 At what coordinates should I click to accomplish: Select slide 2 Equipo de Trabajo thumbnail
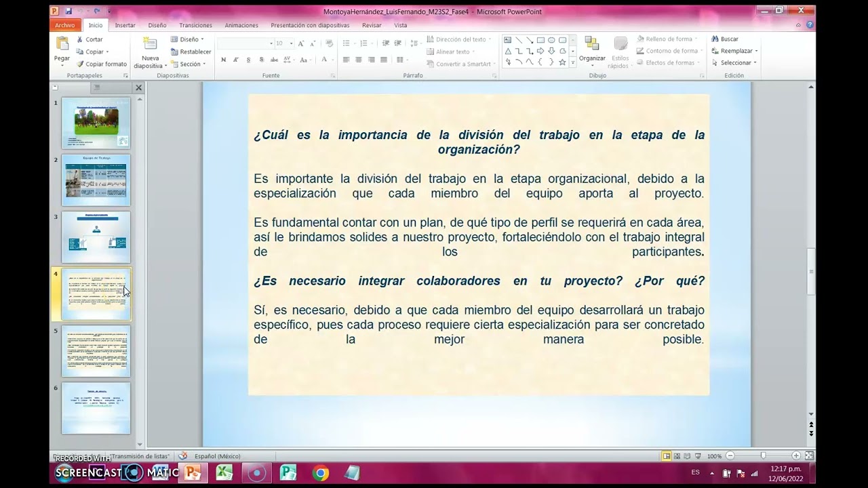click(96, 180)
